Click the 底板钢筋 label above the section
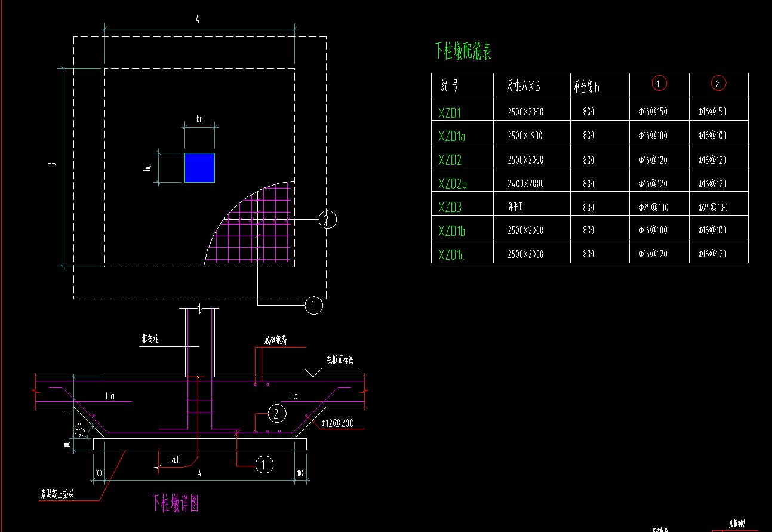 (x=276, y=340)
